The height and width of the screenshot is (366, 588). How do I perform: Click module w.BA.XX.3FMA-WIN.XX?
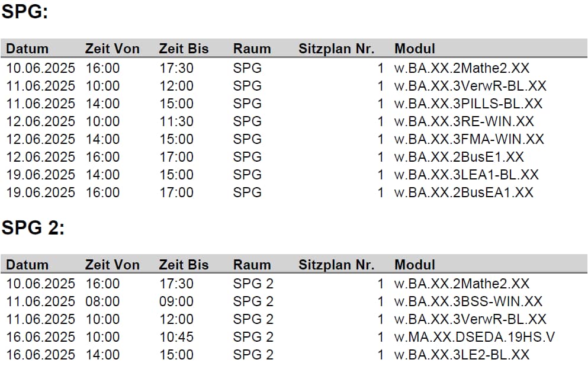pos(469,139)
